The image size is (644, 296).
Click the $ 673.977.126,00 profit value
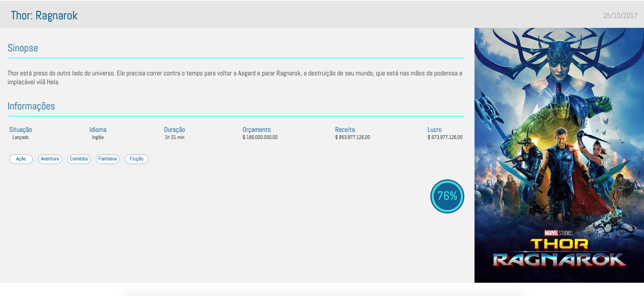click(x=445, y=137)
